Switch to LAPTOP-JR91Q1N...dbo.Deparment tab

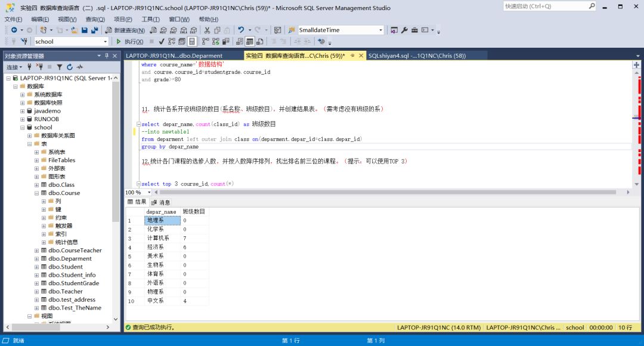tap(174, 55)
